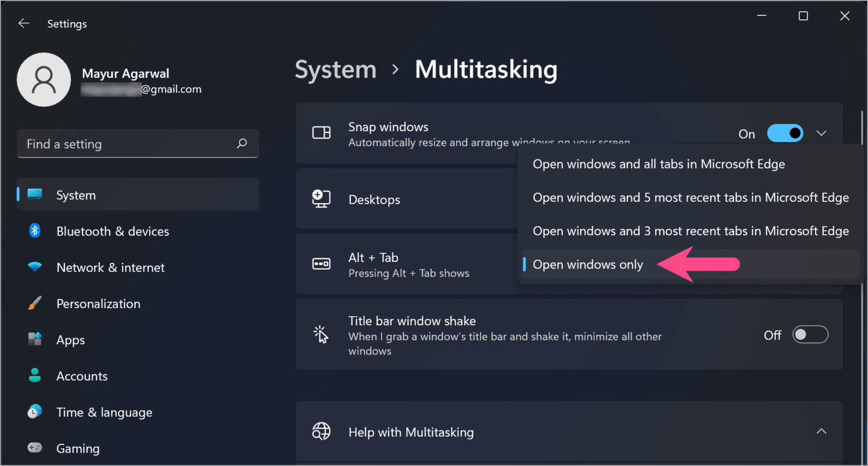Viewport: 868px width, 466px height.
Task: Click the Snap windows icon
Action: [321, 132]
